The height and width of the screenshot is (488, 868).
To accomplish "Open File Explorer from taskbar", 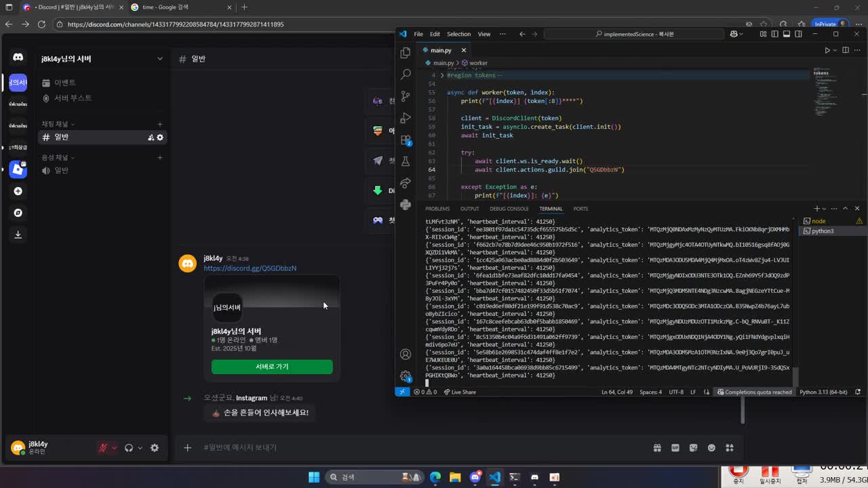I will click(x=455, y=477).
